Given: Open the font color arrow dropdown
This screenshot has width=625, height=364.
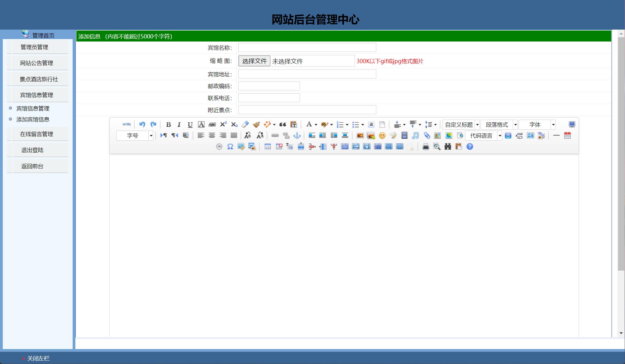Looking at the screenshot, I should pyautogui.click(x=316, y=124).
